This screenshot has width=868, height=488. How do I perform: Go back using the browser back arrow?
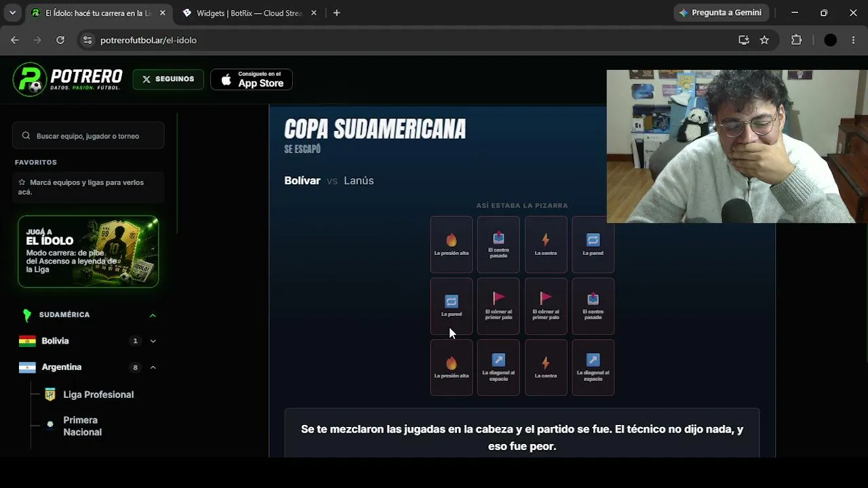coord(15,40)
